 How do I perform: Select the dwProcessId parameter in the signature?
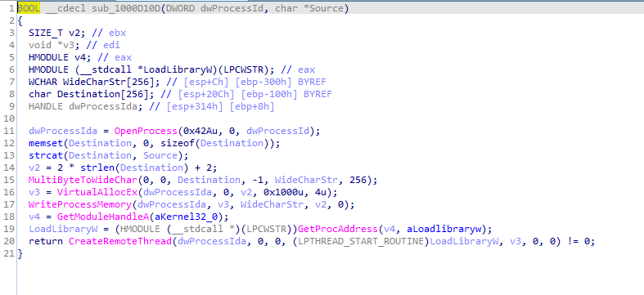232,8
